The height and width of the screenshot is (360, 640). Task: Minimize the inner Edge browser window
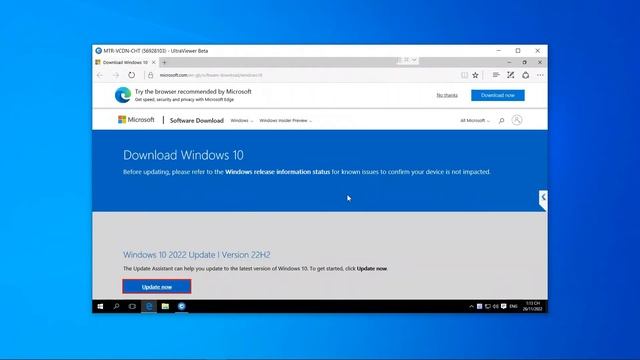pyautogui.click(x=509, y=62)
